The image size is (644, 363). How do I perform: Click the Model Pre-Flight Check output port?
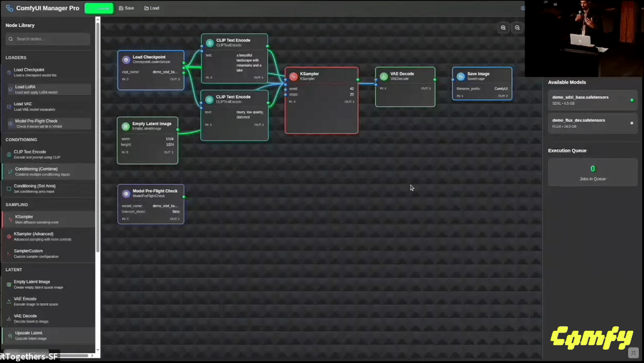[x=184, y=197]
